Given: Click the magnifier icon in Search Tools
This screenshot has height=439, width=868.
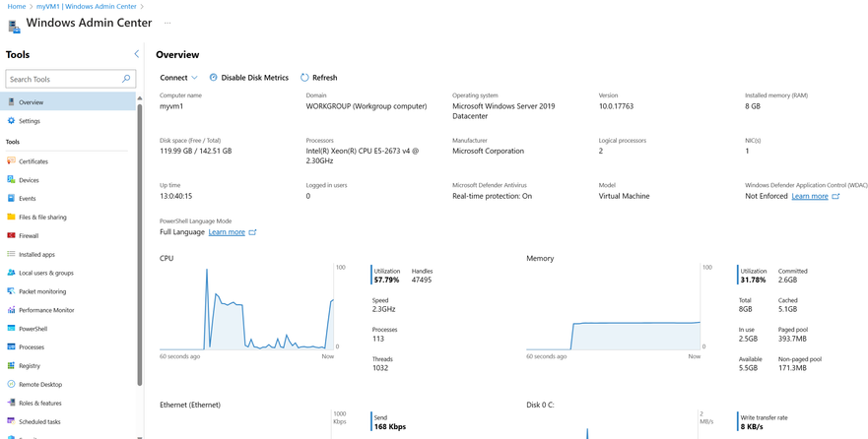Looking at the screenshot, I should tap(126, 79).
